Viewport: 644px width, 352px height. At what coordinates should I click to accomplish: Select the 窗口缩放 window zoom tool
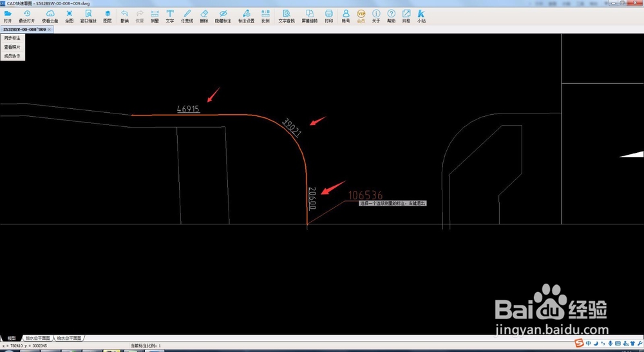click(88, 17)
